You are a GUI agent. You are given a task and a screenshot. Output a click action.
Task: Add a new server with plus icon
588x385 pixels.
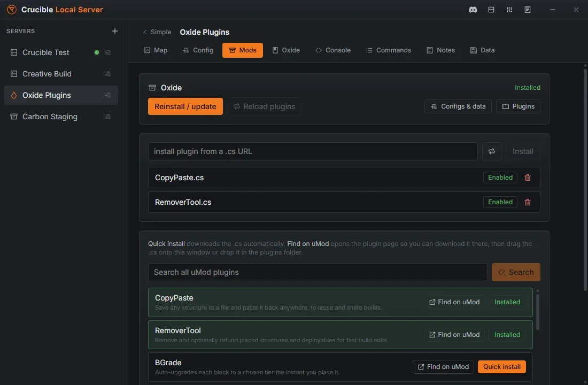point(115,31)
